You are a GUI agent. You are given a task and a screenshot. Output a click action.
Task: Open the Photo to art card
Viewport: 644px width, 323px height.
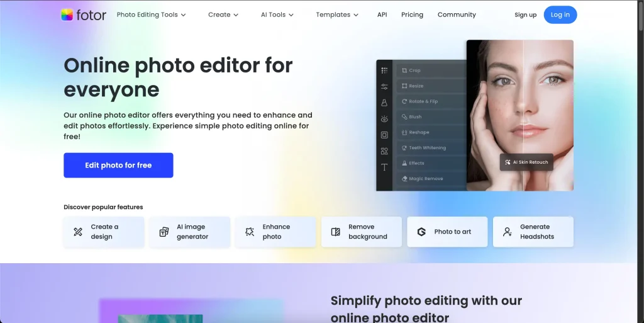coord(447,232)
